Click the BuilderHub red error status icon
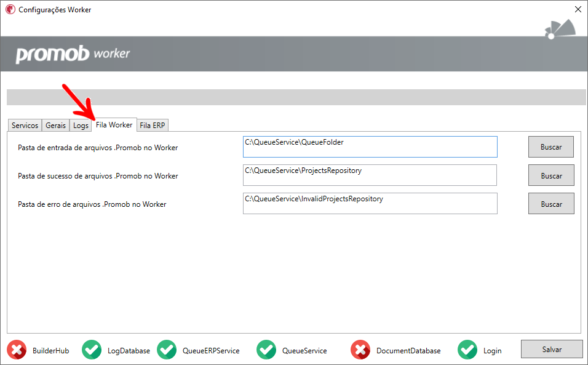 point(17,350)
